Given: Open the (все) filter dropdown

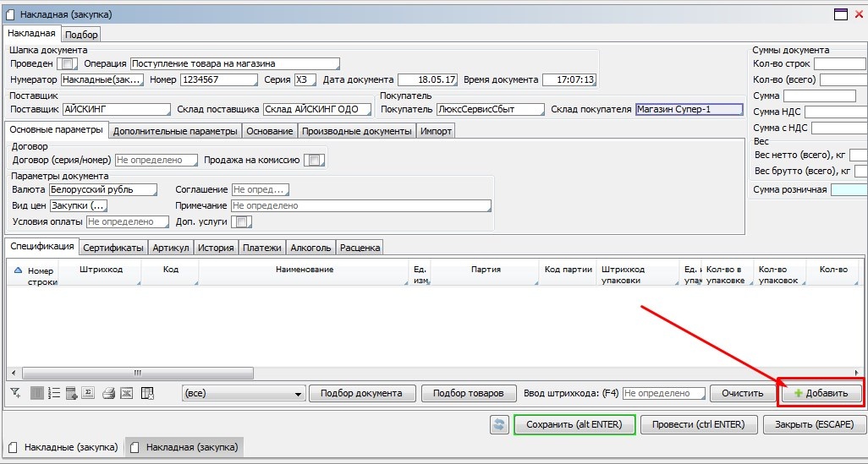Looking at the screenshot, I should click(x=244, y=394).
